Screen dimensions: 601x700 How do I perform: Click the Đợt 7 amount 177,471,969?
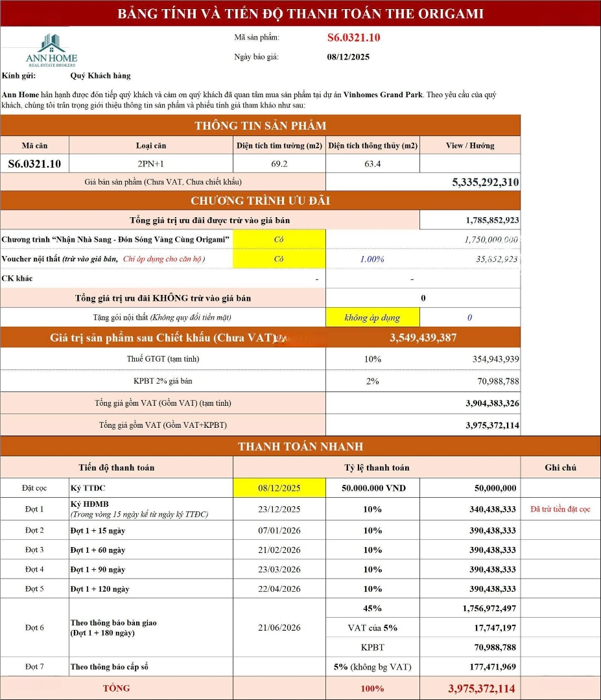point(492,666)
